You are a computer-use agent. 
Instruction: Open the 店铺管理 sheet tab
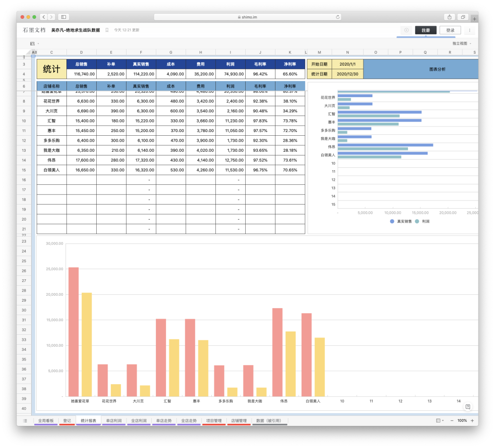click(x=239, y=420)
